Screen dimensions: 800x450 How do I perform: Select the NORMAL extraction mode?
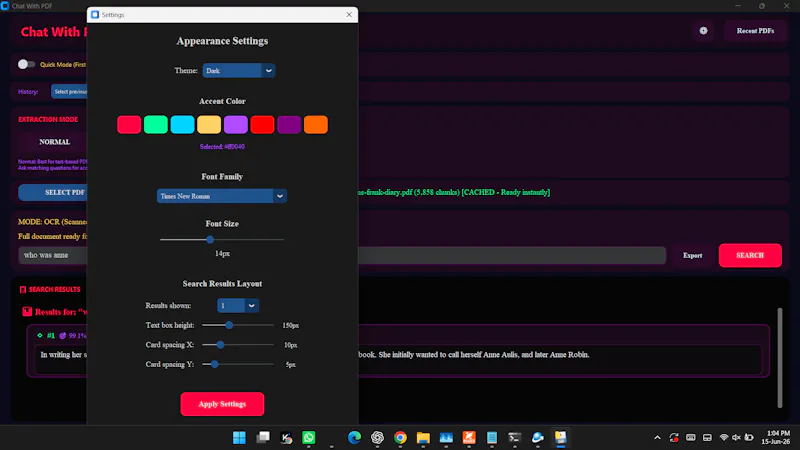(x=53, y=142)
